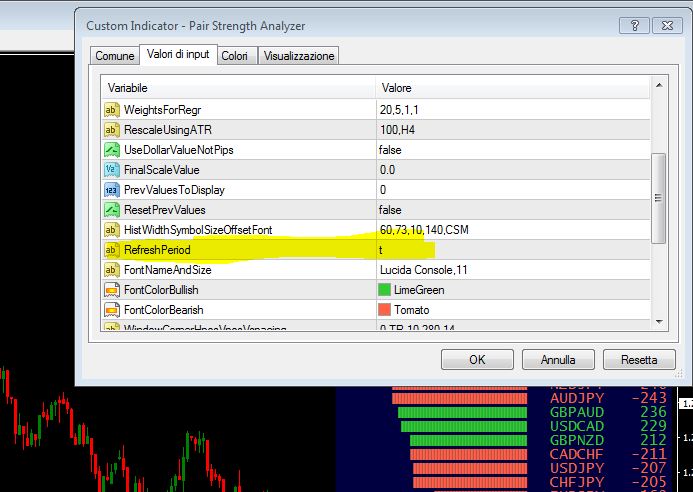Viewport: 693px width, 492px height.
Task: Click CHFJPY label in strength panel
Action: [x=577, y=482]
